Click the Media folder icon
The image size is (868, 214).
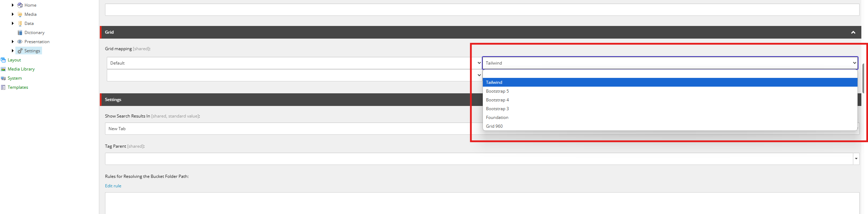click(20, 14)
